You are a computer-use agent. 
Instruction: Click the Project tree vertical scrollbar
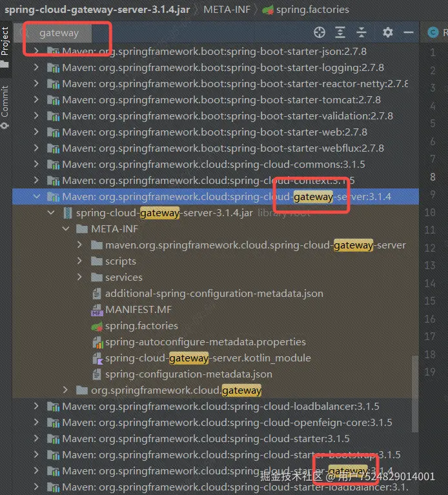pos(415,394)
